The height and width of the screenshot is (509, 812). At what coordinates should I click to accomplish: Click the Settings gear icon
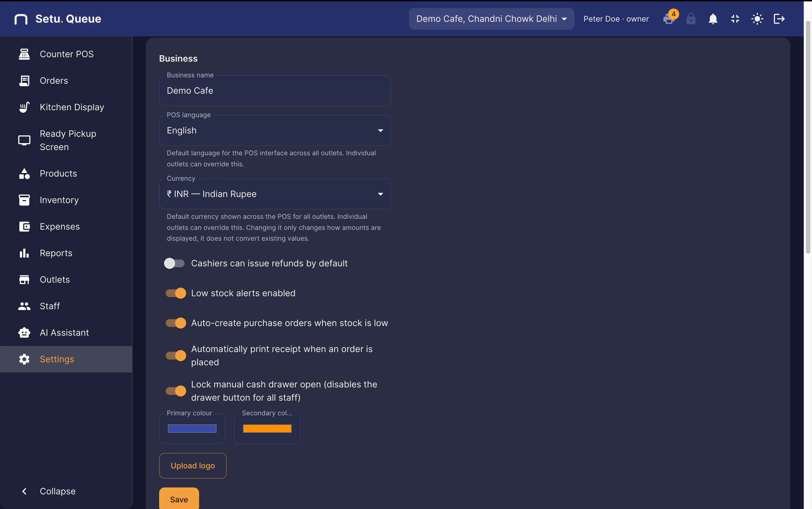pyautogui.click(x=24, y=359)
